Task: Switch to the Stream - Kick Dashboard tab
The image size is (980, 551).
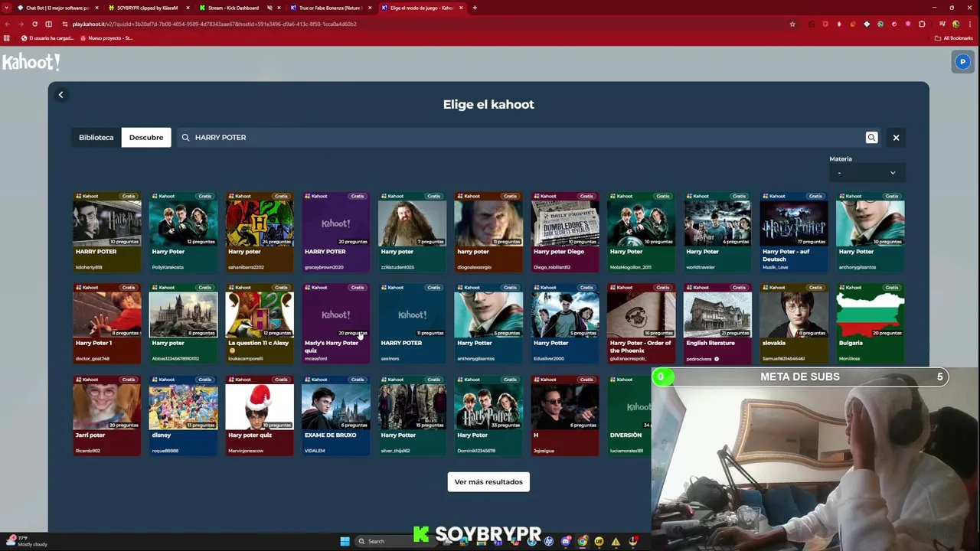Action: (234, 8)
